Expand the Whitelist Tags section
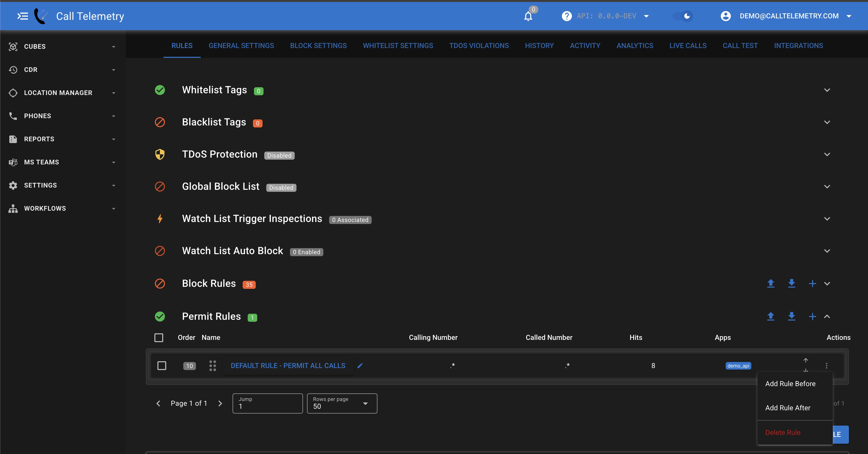 [x=827, y=90]
